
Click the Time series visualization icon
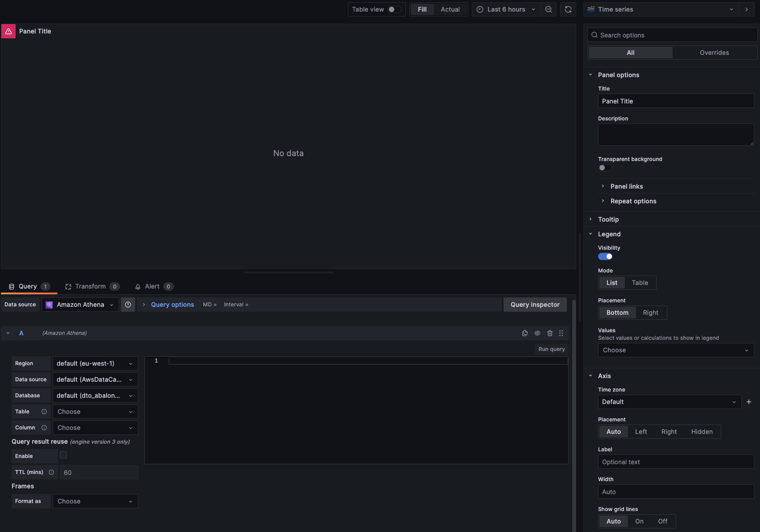tap(591, 9)
